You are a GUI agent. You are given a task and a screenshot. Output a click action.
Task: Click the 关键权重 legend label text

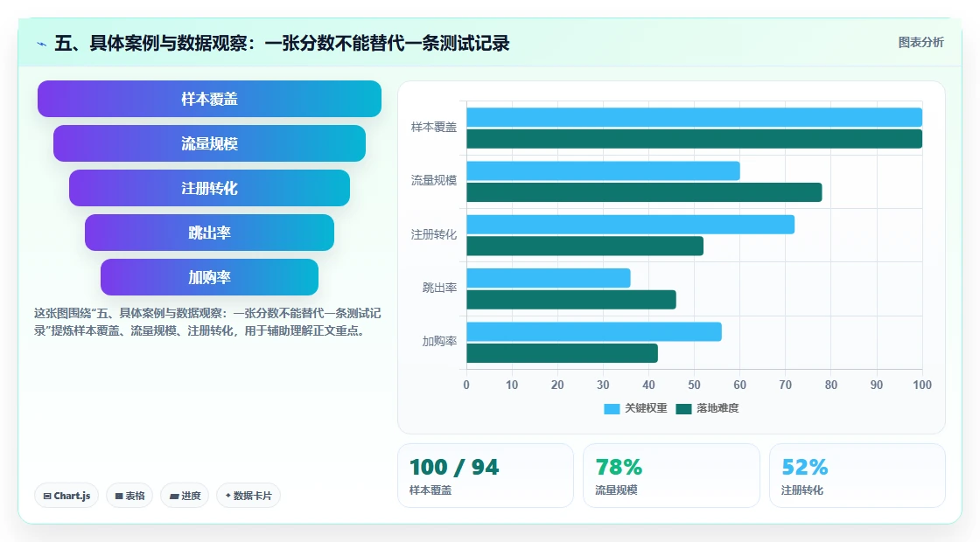(646, 408)
